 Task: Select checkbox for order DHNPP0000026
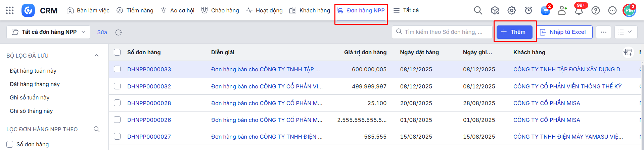(117, 120)
